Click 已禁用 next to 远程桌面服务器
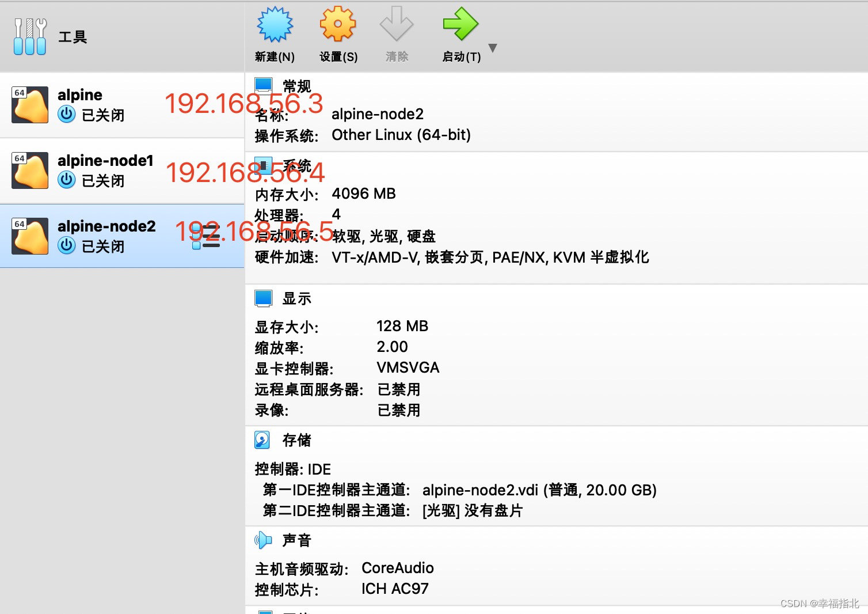Screen dimensions: 868x614 [399, 389]
